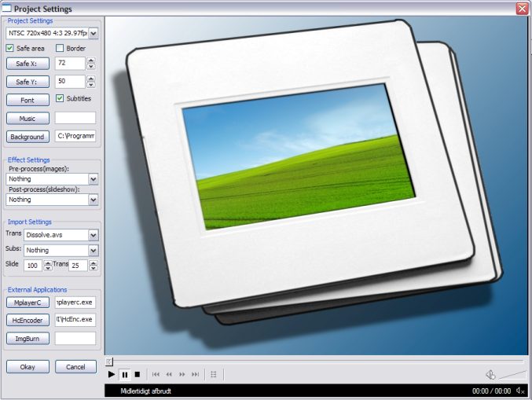The width and height of the screenshot is (532, 400).
Task: Click the ImgBurn path field
Action: point(75,338)
